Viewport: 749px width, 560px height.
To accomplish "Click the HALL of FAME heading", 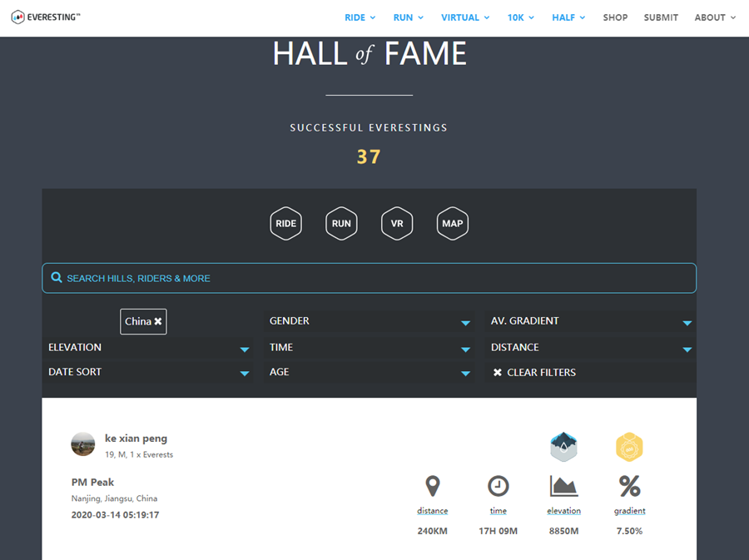I will coord(370,53).
